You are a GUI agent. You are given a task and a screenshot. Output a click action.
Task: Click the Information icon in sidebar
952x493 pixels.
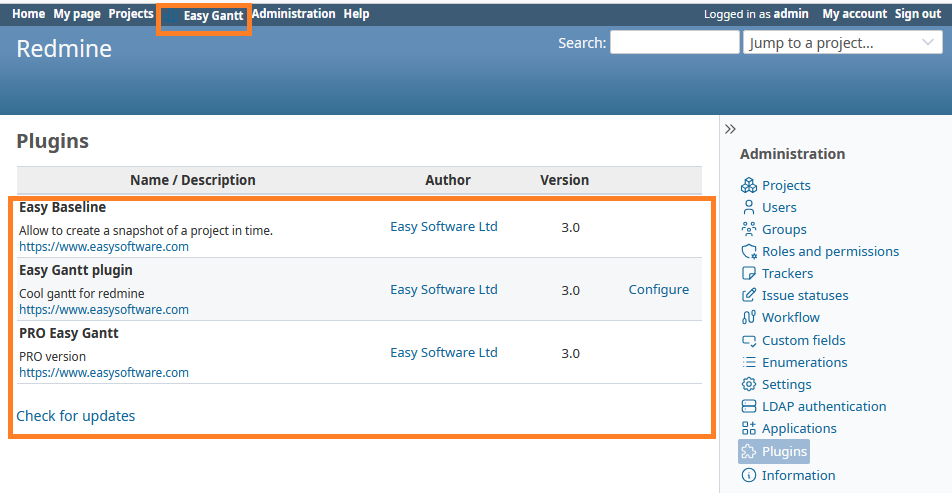(749, 476)
